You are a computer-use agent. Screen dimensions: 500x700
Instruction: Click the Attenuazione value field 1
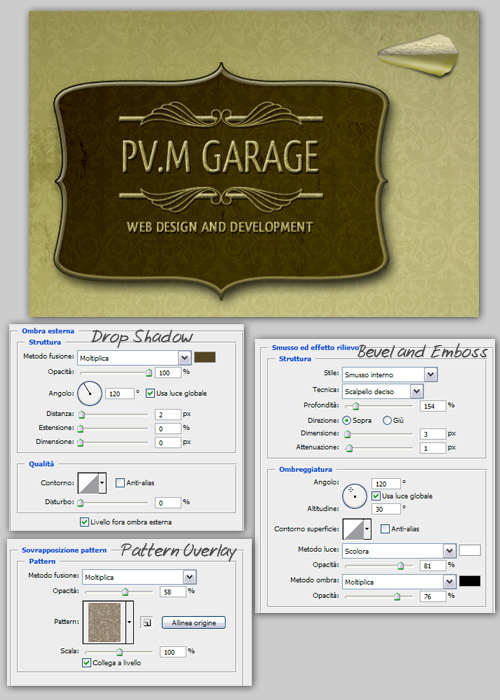pos(433,448)
